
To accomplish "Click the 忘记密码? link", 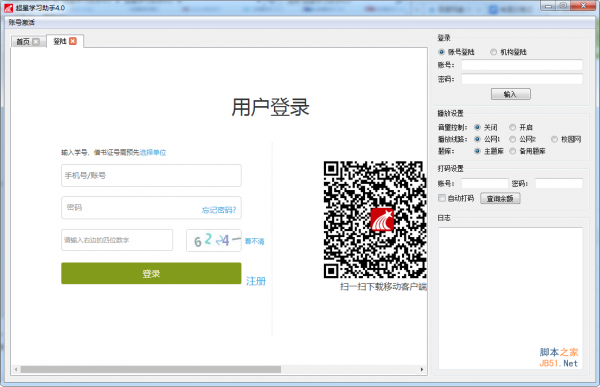I will pos(219,210).
